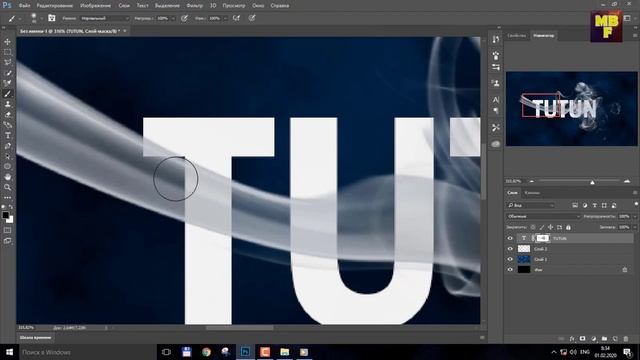
Task: Filter layers by smart object icon
Action: tap(614, 205)
